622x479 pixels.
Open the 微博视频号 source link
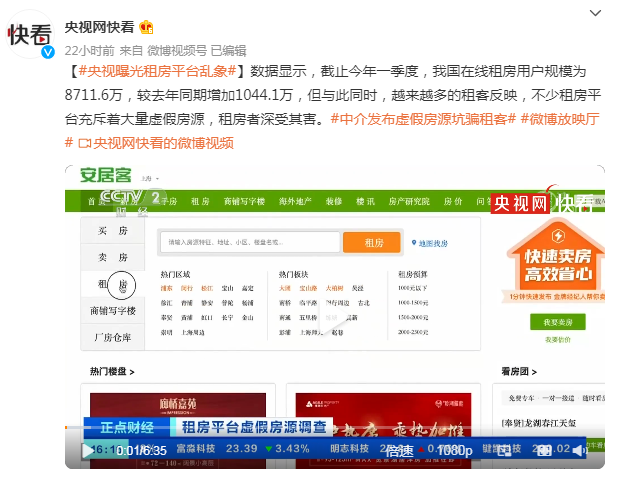click(177, 51)
